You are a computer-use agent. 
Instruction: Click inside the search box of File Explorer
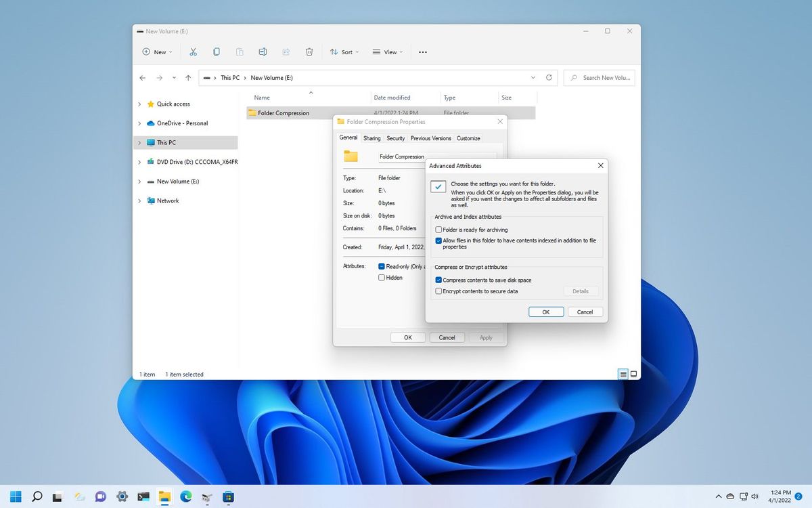(599, 77)
